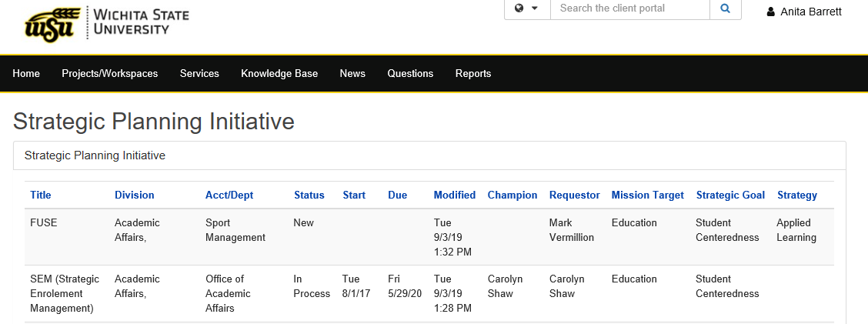Viewport: 868px width, 324px height.
Task: Open the Reports menu item
Action: click(473, 74)
